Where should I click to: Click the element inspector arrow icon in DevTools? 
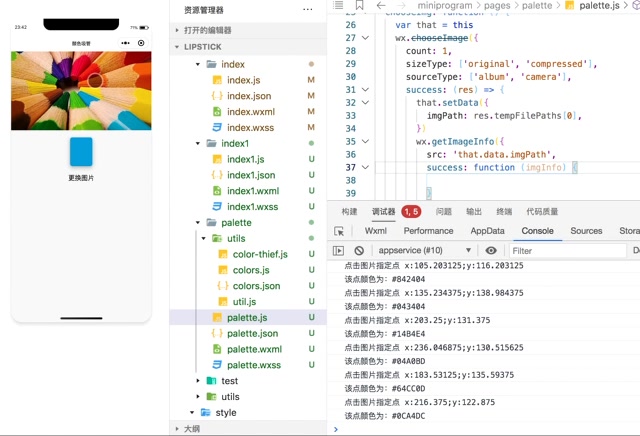[340, 231]
